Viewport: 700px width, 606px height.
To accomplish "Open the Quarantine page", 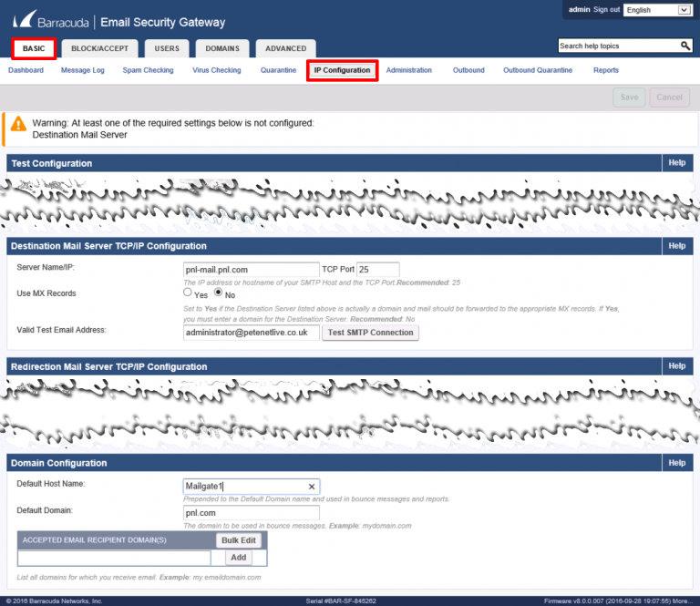I will (278, 70).
